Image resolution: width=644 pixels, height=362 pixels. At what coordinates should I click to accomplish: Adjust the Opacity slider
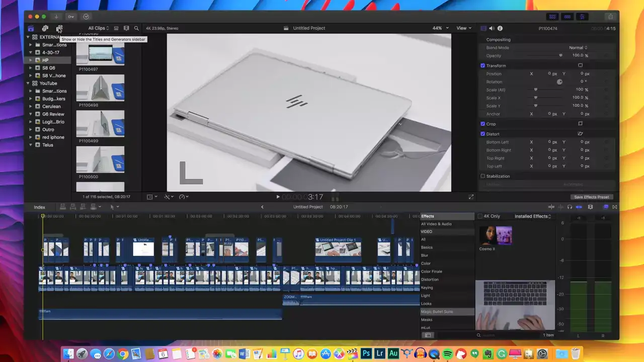click(560, 56)
